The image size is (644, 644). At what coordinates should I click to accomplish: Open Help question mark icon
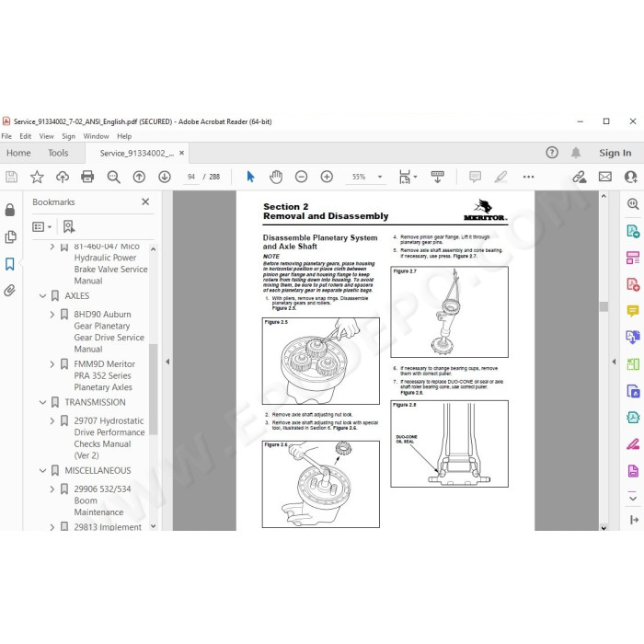click(552, 153)
